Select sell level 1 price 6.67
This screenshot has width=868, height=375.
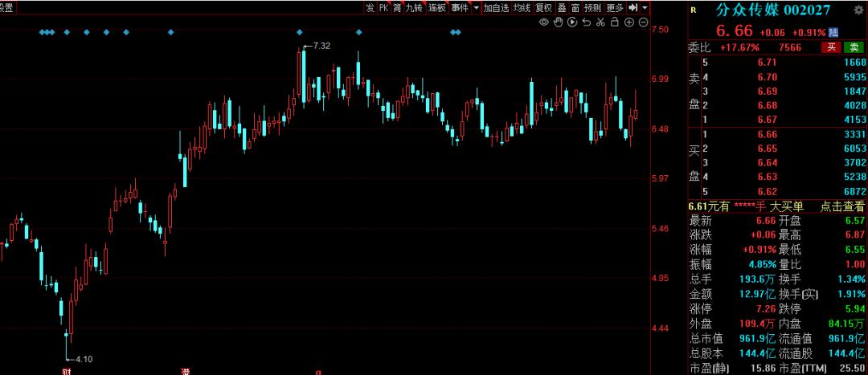click(x=768, y=120)
